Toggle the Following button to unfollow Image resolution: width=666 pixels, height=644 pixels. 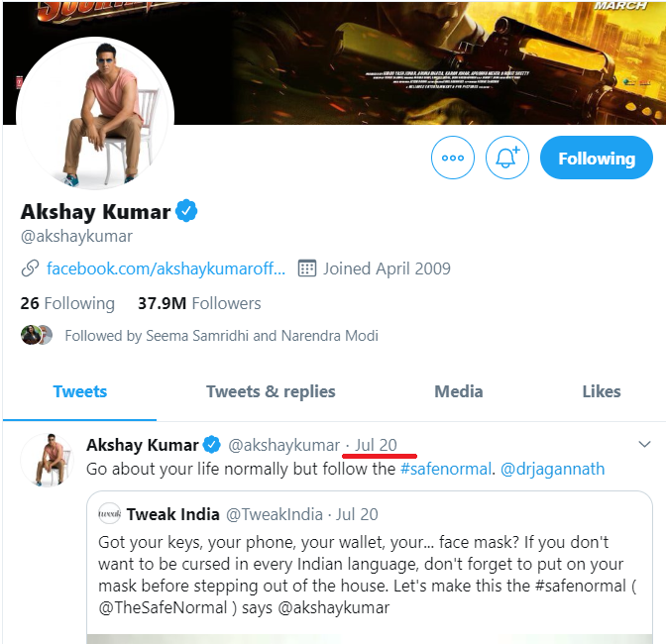click(597, 158)
